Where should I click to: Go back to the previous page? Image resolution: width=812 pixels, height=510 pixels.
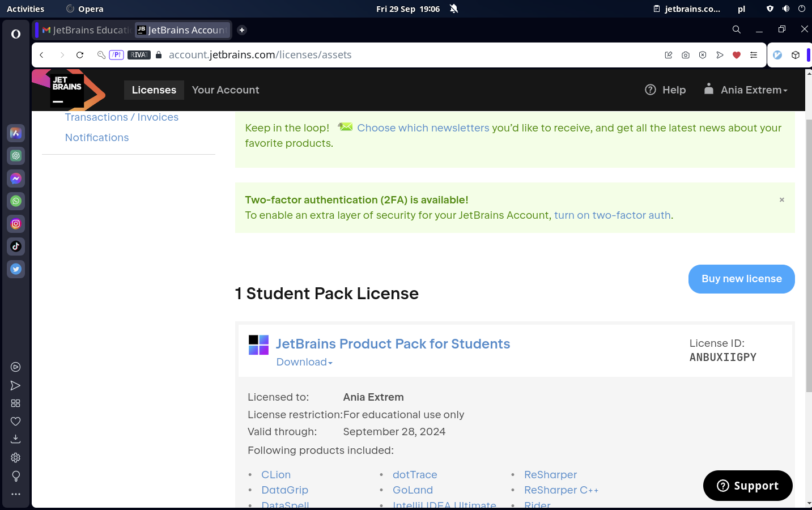coord(41,55)
